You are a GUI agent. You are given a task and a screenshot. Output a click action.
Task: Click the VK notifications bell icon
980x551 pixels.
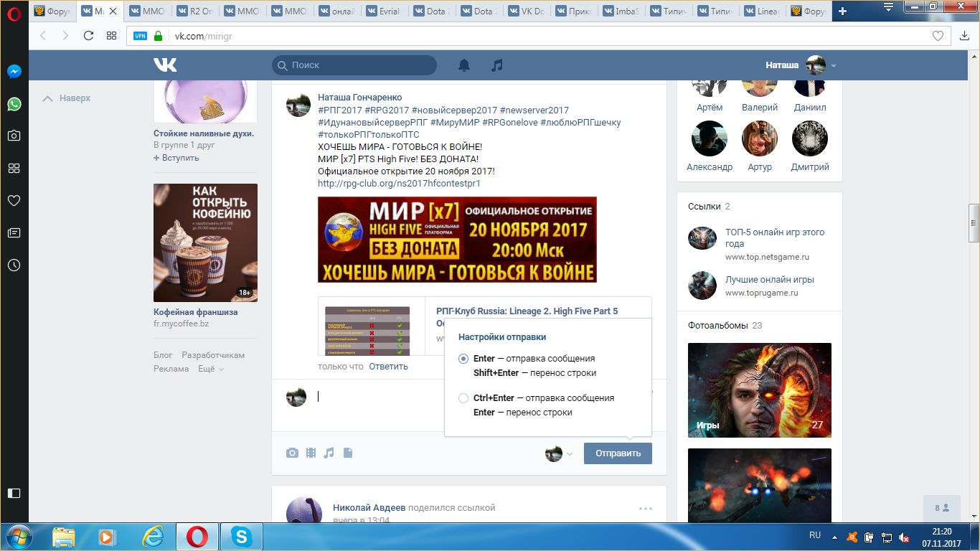[x=464, y=65]
